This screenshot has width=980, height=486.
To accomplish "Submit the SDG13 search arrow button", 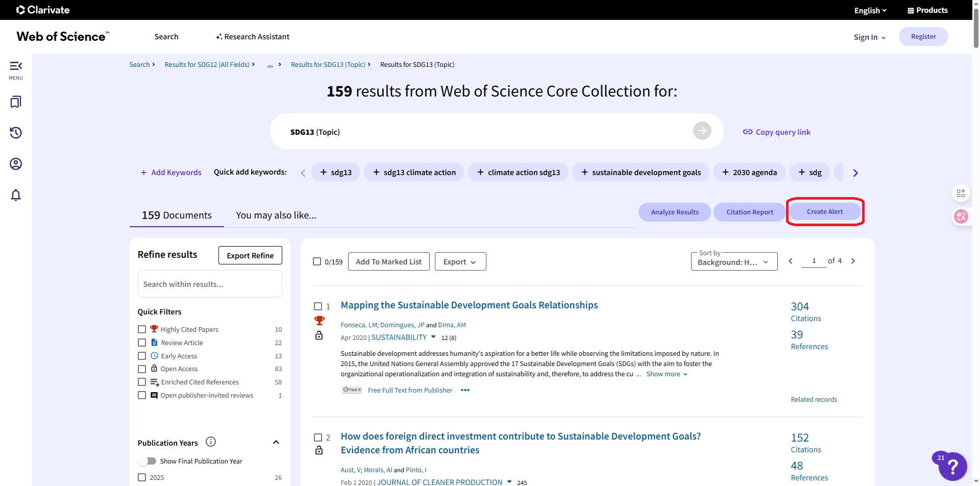I will click(x=702, y=131).
